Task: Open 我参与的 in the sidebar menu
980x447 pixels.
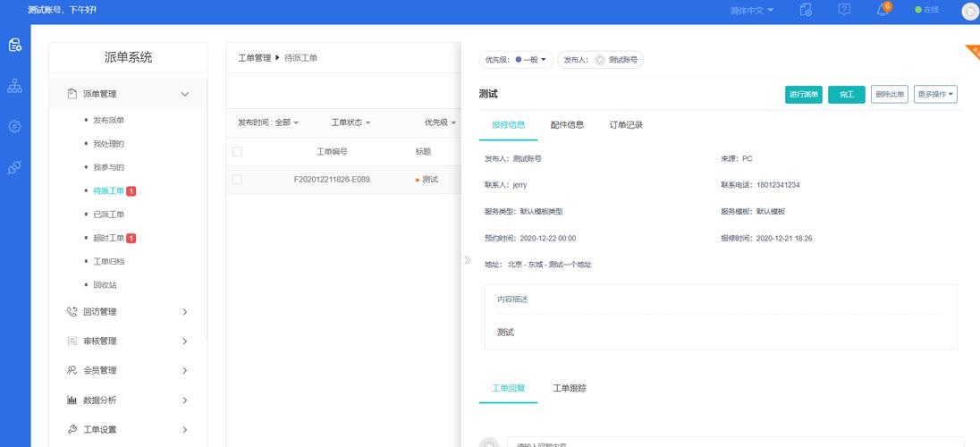Action: click(x=109, y=167)
